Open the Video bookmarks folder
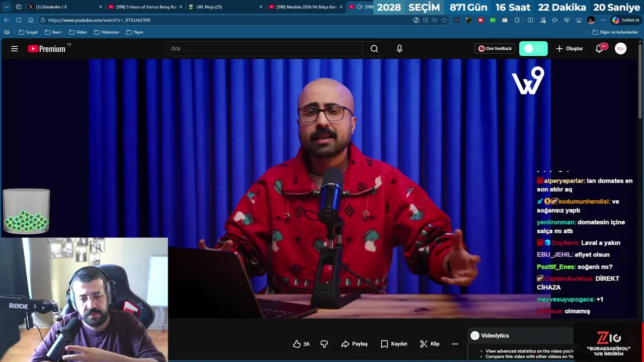 tap(77, 32)
